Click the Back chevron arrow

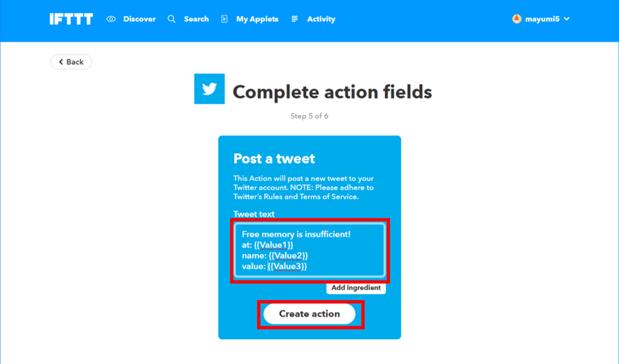tap(61, 62)
